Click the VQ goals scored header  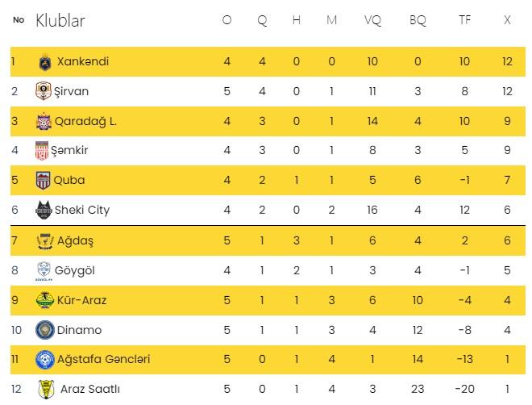[372, 21]
